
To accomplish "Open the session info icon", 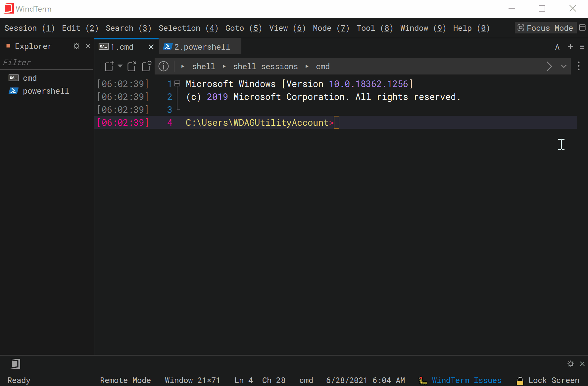I will (164, 66).
